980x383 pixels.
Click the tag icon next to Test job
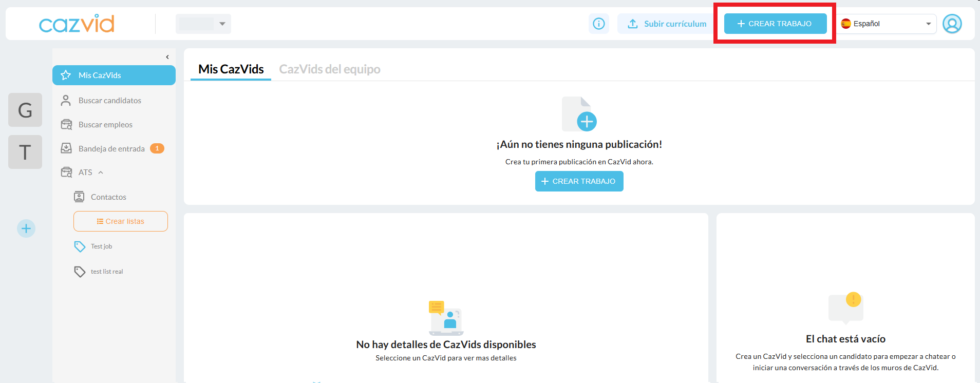(80, 246)
